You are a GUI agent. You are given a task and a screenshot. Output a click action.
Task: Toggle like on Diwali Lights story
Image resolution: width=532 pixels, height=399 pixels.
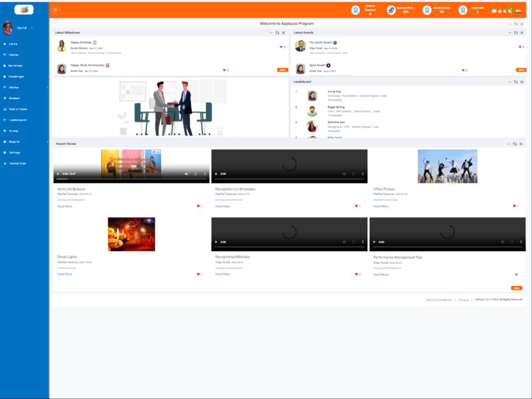(x=198, y=274)
